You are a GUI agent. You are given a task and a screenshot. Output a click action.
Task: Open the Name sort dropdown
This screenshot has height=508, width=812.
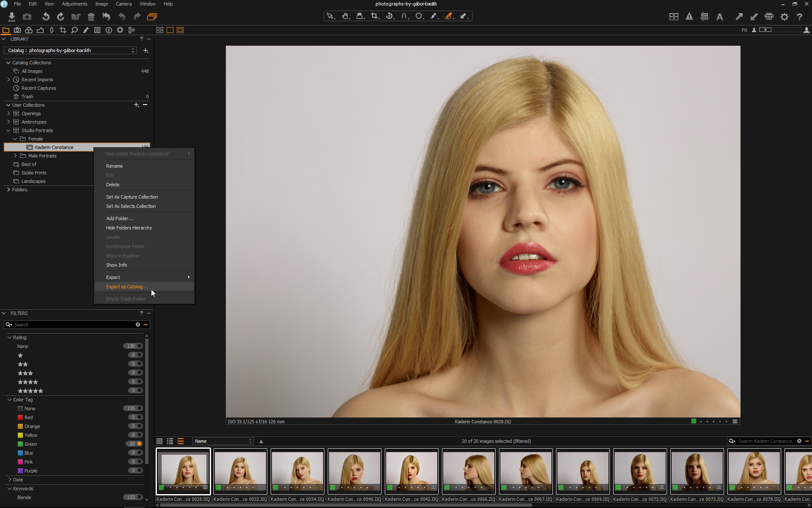223,441
